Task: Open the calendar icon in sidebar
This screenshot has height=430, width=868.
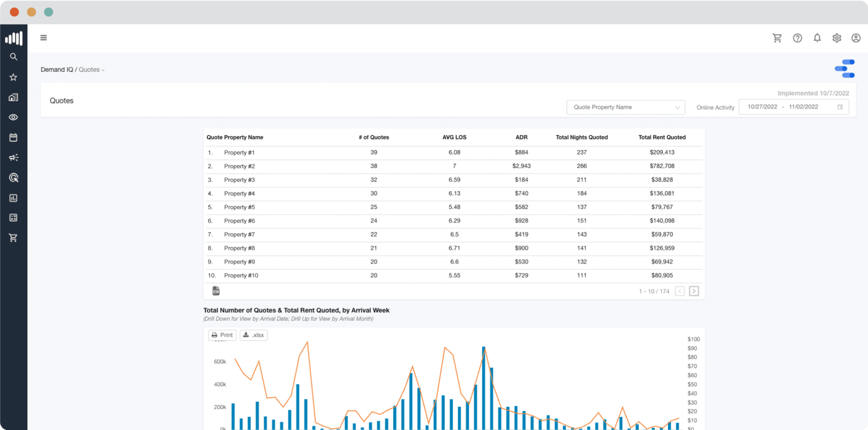Action: pos(13,137)
